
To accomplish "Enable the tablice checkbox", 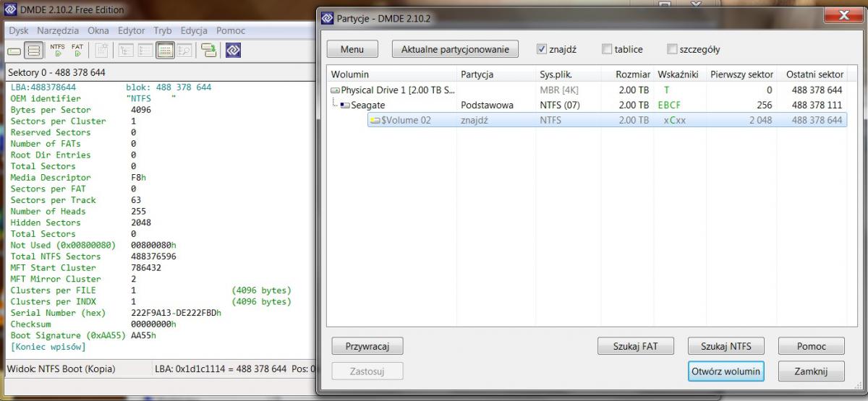I will pos(607,49).
